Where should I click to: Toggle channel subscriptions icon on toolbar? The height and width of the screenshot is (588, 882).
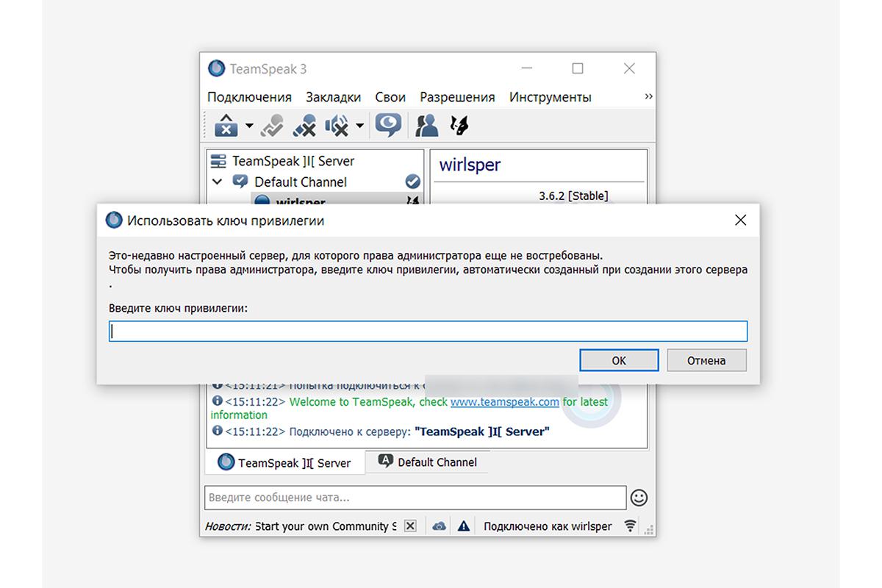click(459, 125)
